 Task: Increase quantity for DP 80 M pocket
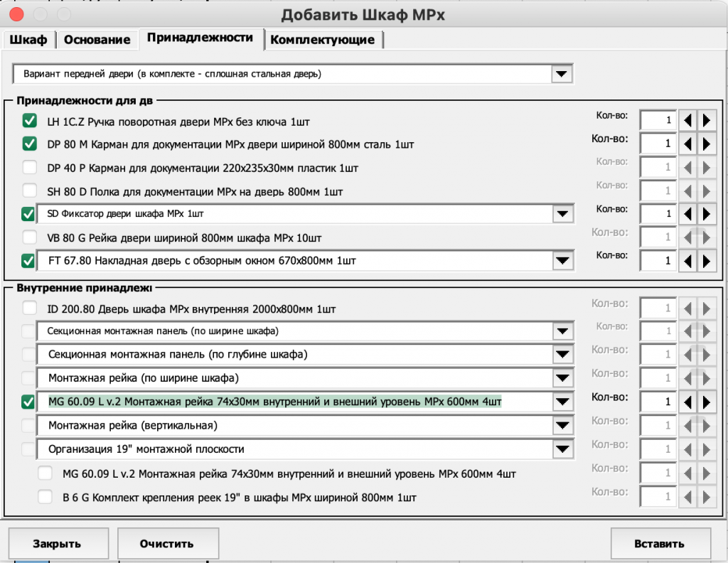point(705,144)
